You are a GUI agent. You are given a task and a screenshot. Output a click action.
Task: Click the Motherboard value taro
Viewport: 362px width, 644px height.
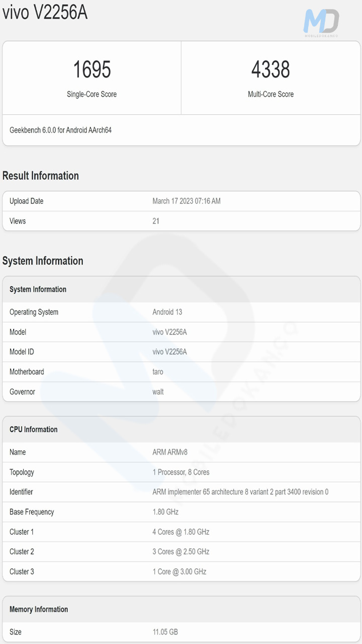[x=158, y=372]
